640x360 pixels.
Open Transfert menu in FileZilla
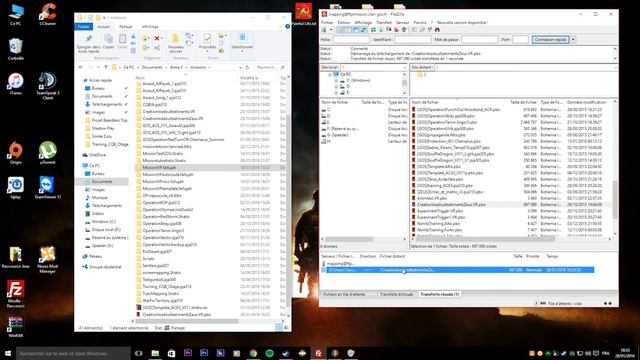[x=384, y=22]
